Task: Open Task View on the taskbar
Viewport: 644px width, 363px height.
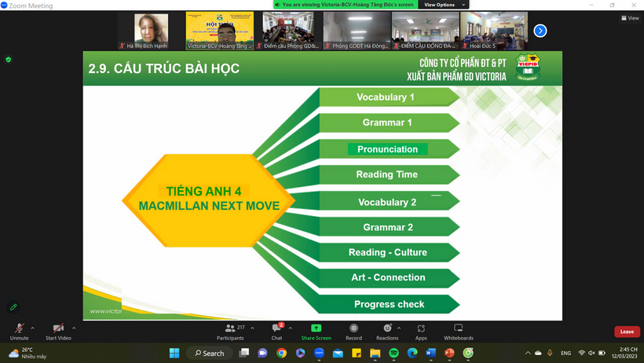Action: coord(244,353)
